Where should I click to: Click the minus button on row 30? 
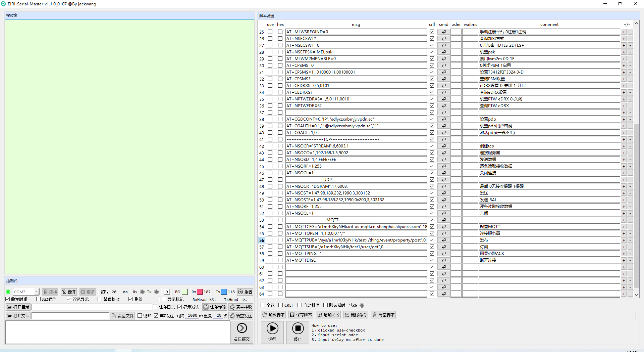[x=630, y=65]
